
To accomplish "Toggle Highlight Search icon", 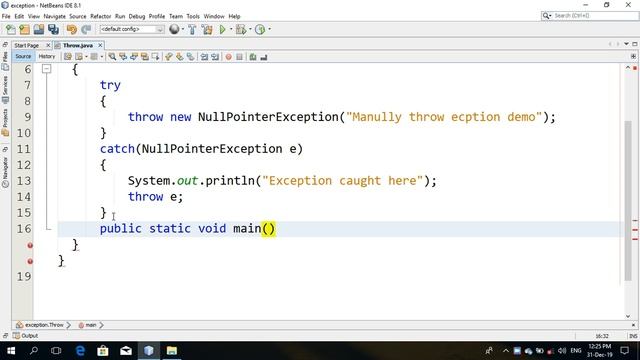I will click(144, 57).
